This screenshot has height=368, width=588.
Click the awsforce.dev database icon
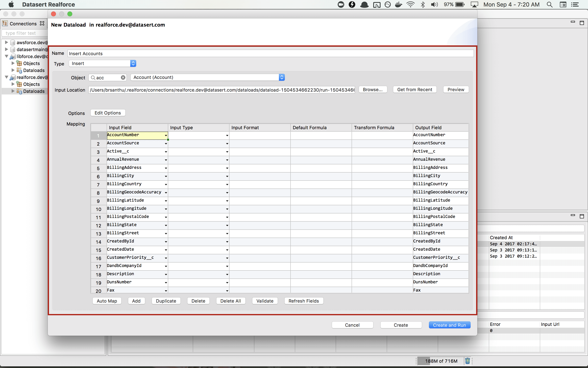coord(13,43)
